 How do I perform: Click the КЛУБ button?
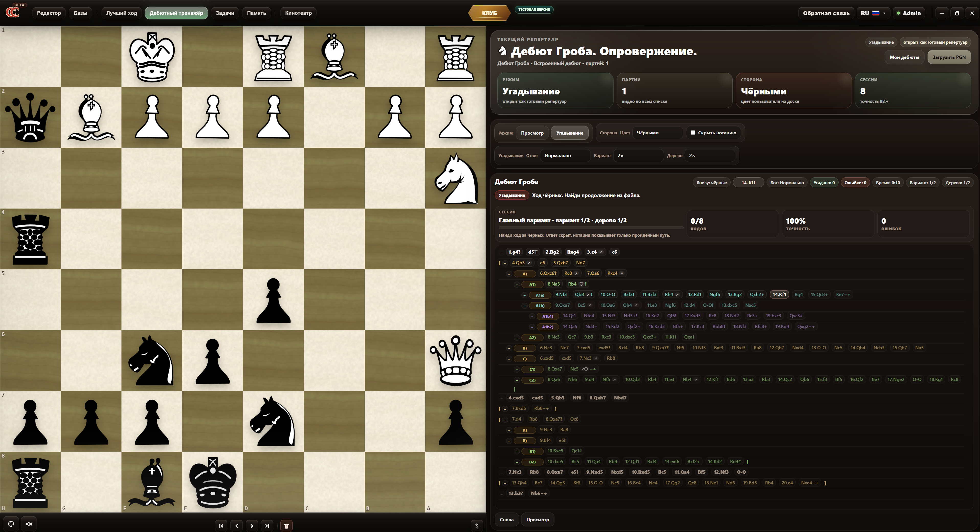point(489,13)
